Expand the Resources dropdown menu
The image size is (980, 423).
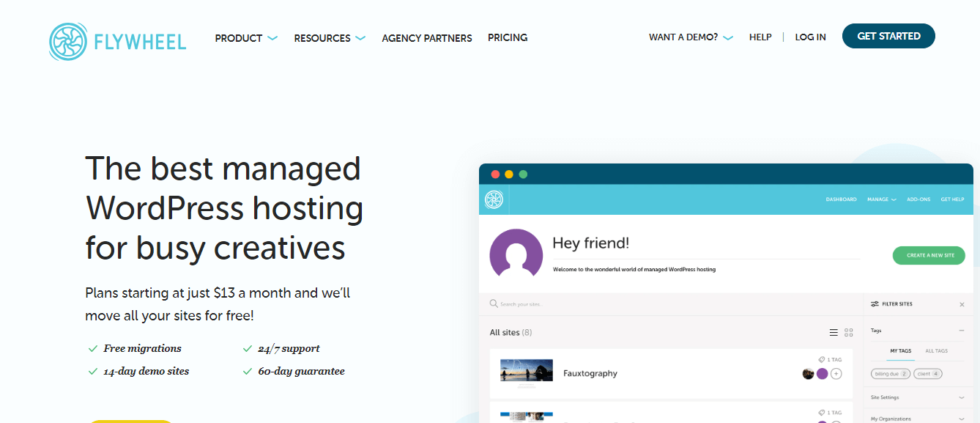coord(330,38)
